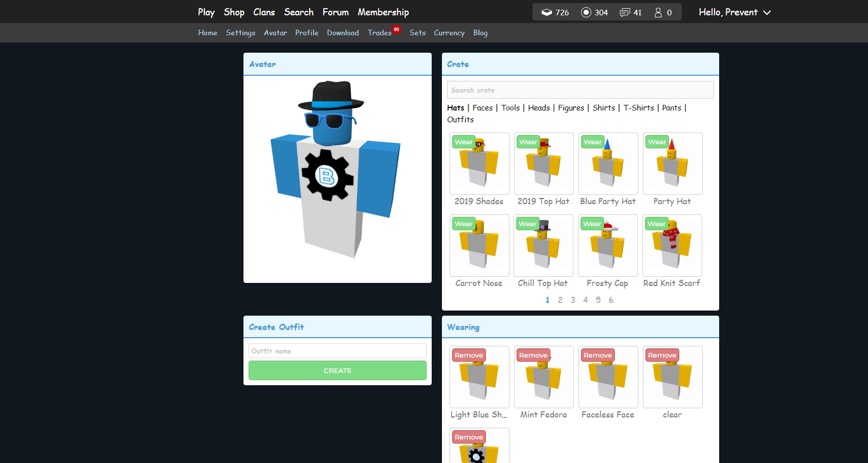This screenshot has height=463, width=868.
Task: Go to crate page 3
Action: click(x=573, y=300)
